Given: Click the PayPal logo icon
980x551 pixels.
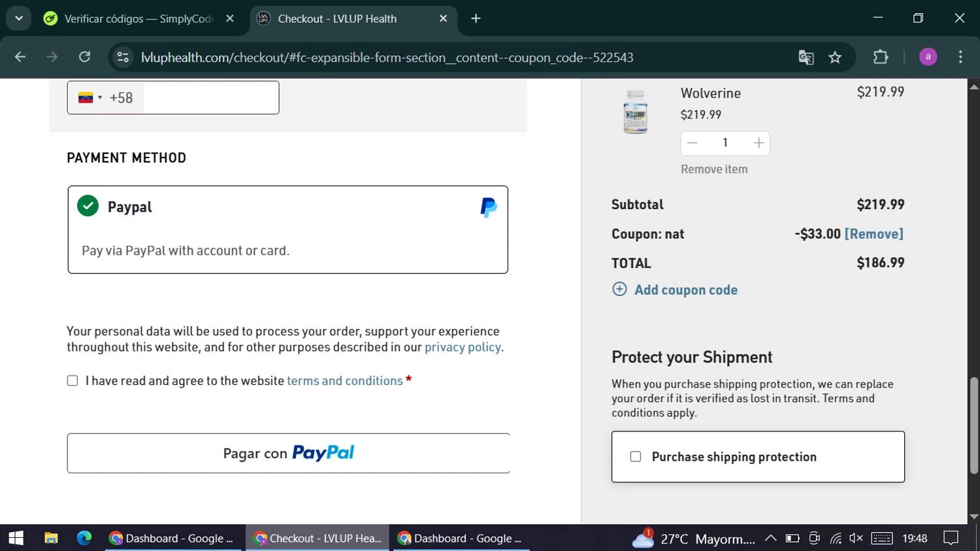Looking at the screenshot, I should tap(488, 207).
